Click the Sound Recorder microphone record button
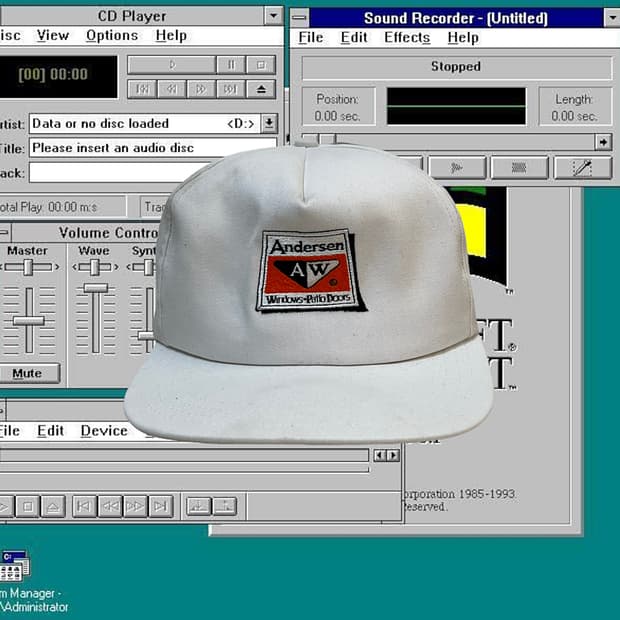The height and width of the screenshot is (620, 620). click(x=582, y=168)
